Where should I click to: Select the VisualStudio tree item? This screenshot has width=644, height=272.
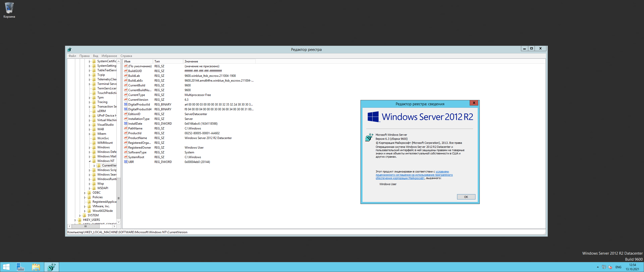(x=105, y=125)
